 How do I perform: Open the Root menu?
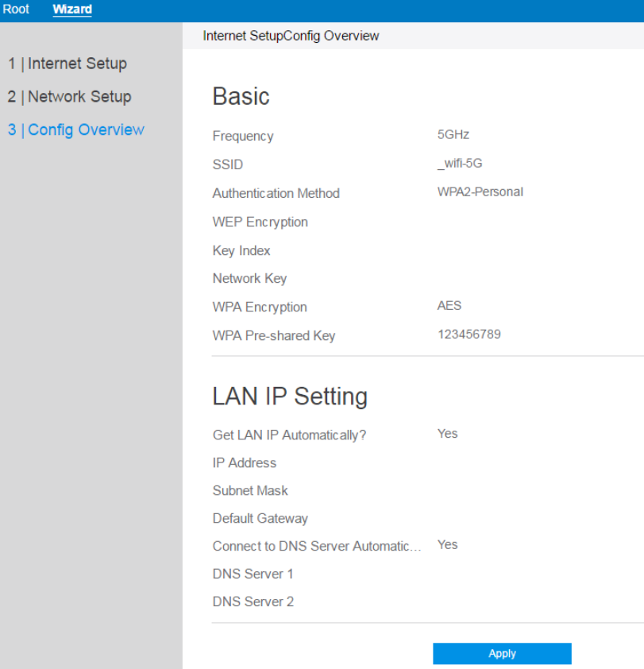pyautogui.click(x=16, y=10)
